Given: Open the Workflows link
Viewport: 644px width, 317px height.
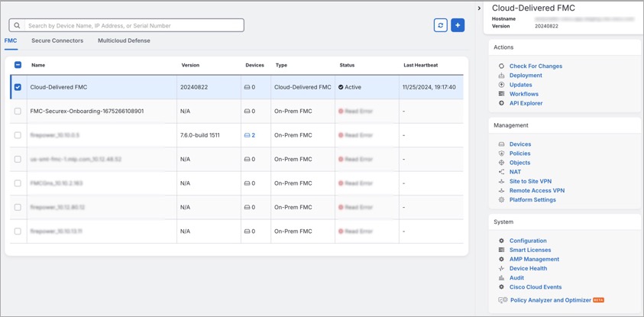Looking at the screenshot, I should pos(524,94).
